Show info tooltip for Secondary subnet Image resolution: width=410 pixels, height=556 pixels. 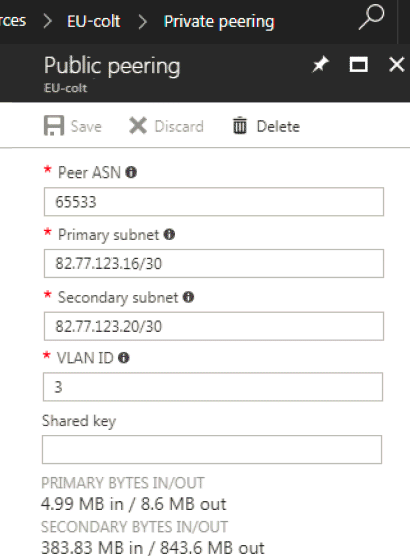[188, 297]
